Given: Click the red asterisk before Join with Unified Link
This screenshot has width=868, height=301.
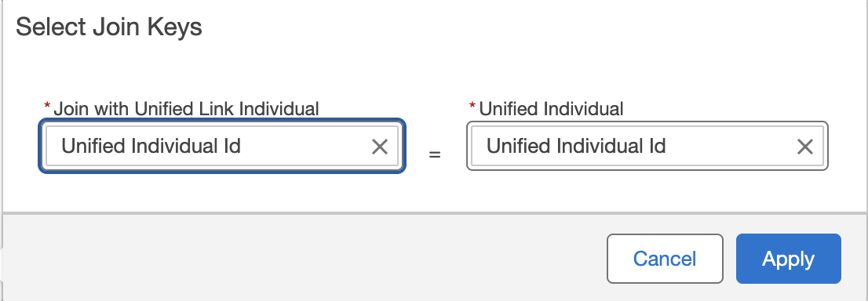Looking at the screenshot, I should [47, 107].
